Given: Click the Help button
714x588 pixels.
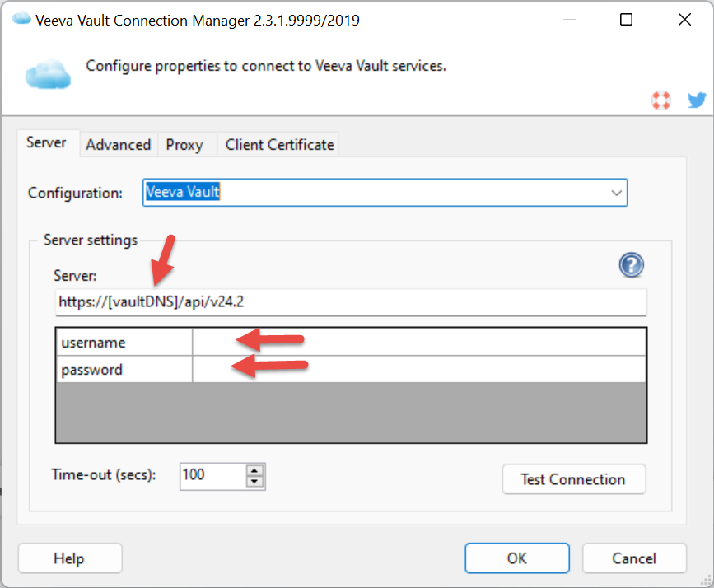Looking at the screenshot, I should tap(70, 558).
